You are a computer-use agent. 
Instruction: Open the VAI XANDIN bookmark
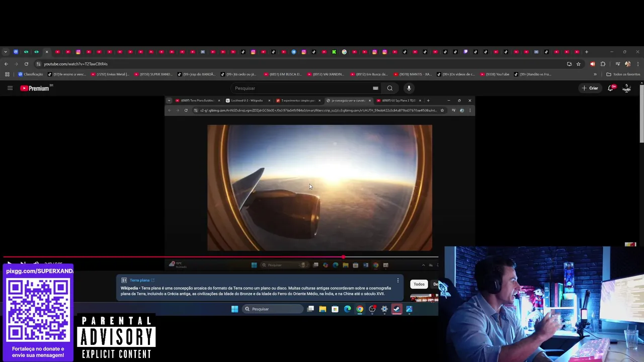tap(326, 74)
